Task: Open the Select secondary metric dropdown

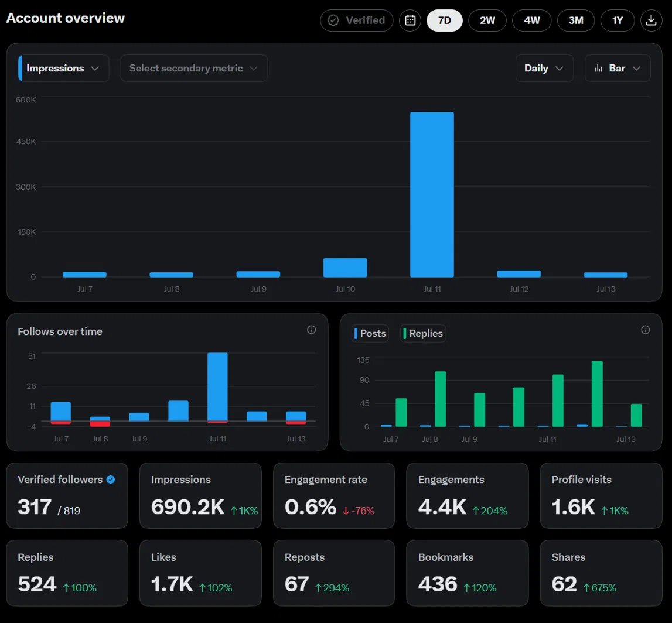Action: point(194,68)
